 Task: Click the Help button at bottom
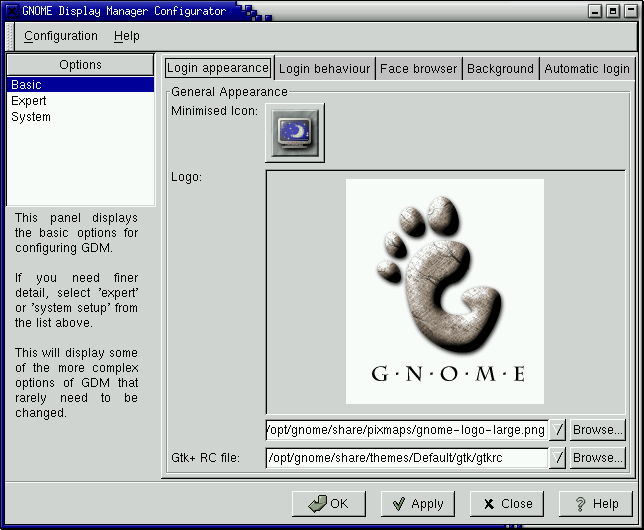596,504
